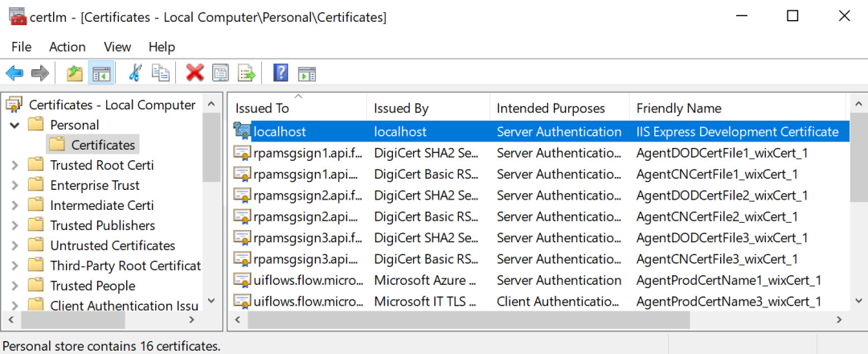
Task: Expand the Trusted Publishers node
Action: coord(14,225)
